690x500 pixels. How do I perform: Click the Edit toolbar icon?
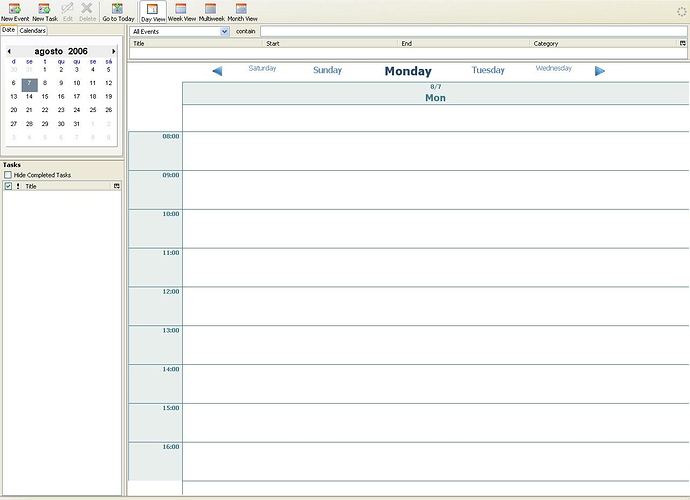pyautogui.click(x=68, y=12)
